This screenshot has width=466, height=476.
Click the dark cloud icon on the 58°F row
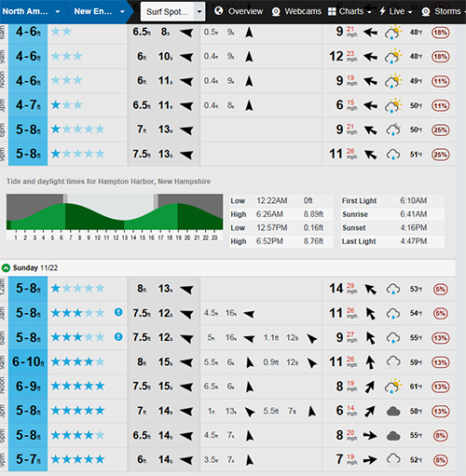[x=393, y=412]
